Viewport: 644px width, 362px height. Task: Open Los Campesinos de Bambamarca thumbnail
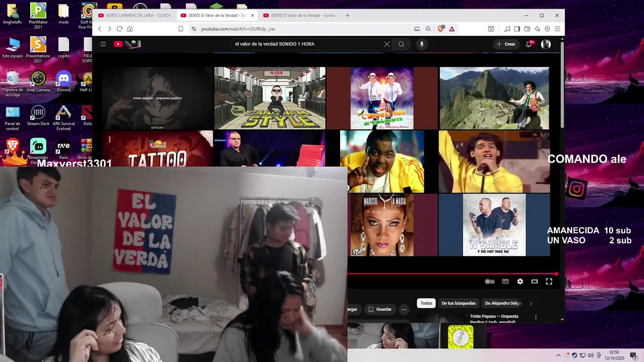382,98
